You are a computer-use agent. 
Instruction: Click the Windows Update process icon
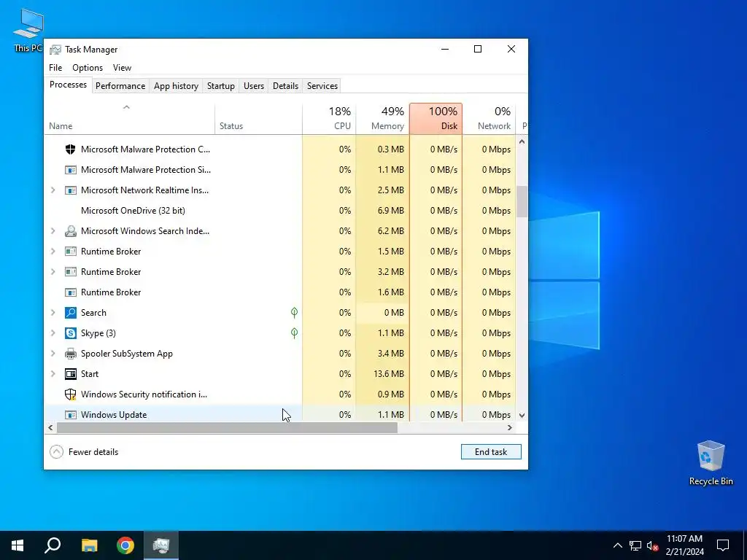click(71, 415)
